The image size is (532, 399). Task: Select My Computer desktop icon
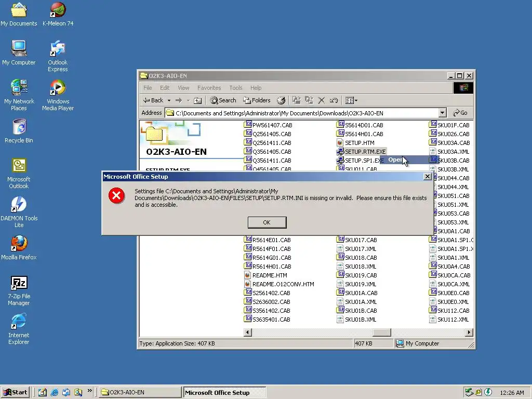click(x=19, y=53)
